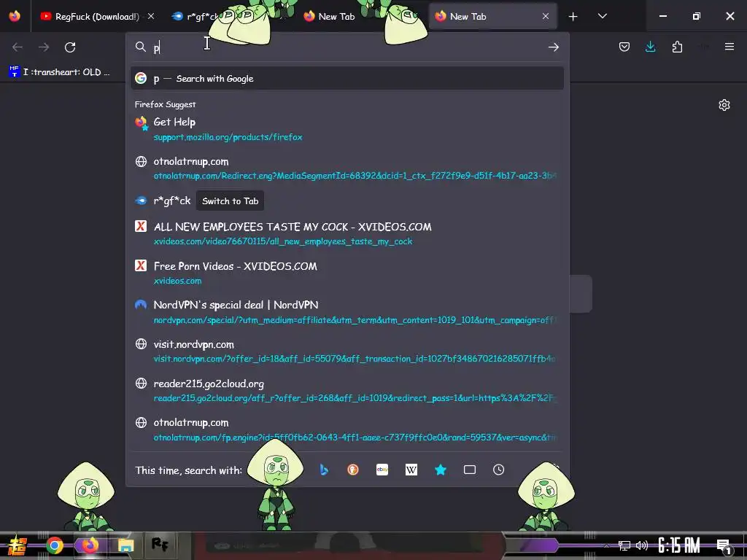Screen dimensions: 747x560
Task: Open the otnolatrnup.com fp.engine suggestion
Action: coord(347,429)
